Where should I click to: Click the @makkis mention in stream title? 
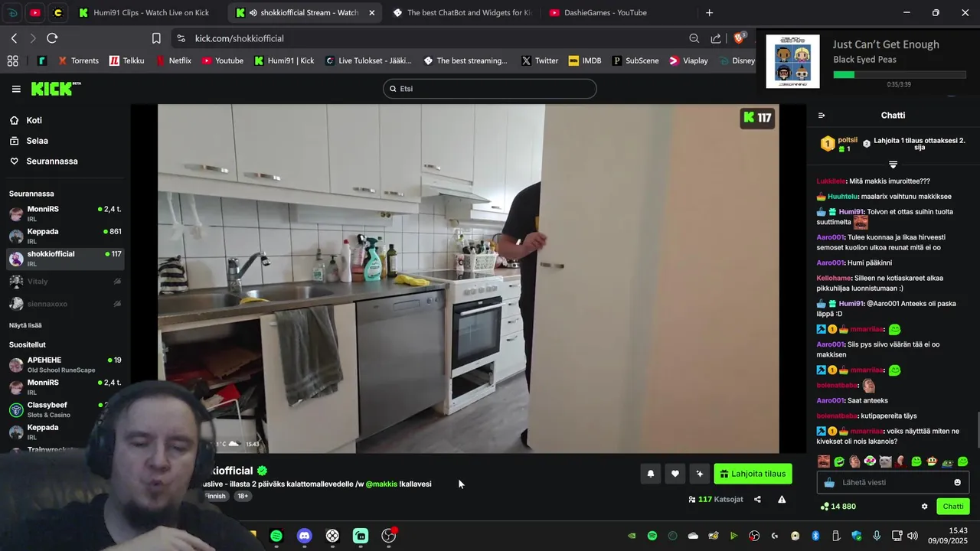[381, 484]
